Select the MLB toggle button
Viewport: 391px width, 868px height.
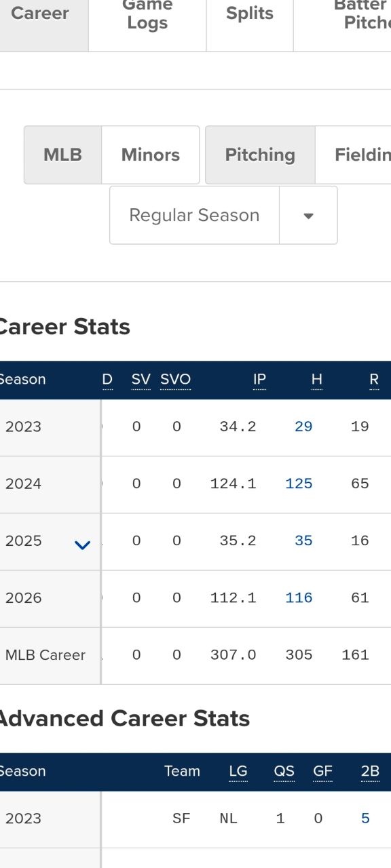[62, 155]
